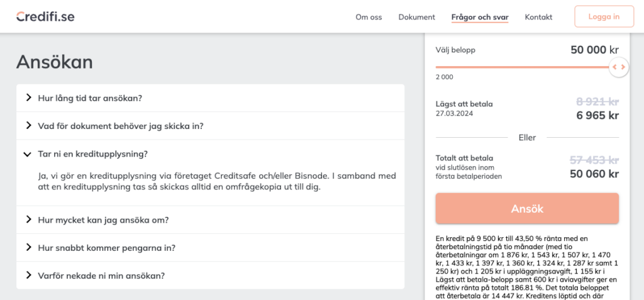Open the 'Kontakt' navigation link
The width and height of the screenshot is (644, 300).
[538, 17]
